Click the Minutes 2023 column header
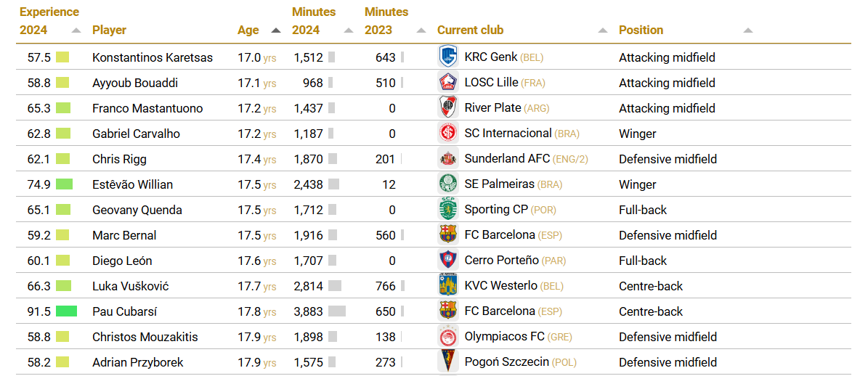 [x=386, y=21]
